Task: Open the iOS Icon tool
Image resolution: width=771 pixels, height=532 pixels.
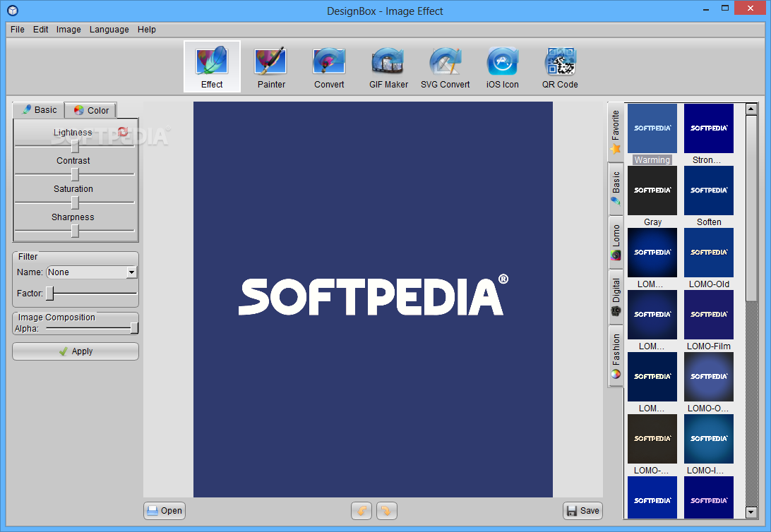Action: pyautogui.click(x=502, y=66)
